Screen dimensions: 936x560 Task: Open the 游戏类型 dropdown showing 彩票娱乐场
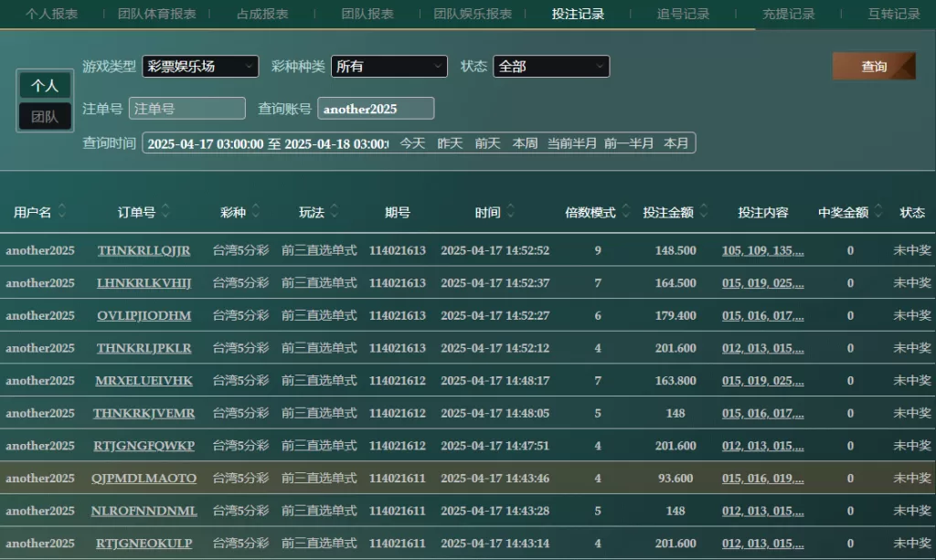199,67
